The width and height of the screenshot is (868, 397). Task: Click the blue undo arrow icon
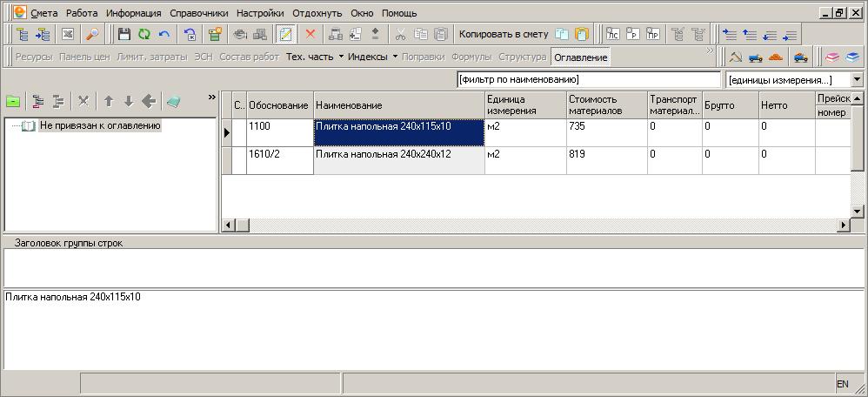(x=164, y=34)
